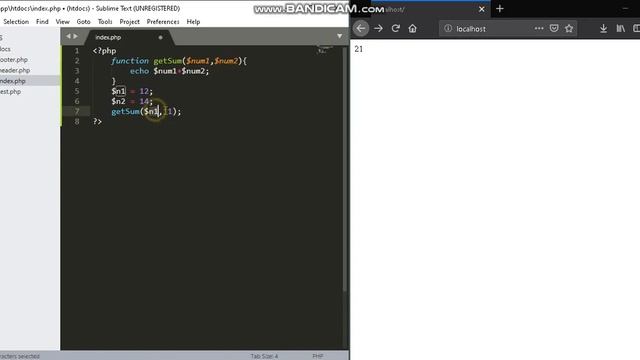The width and height of the screenshot is (640, 360).
Task: Open Firefox downloads panel
Action: [x=603, y=28]
